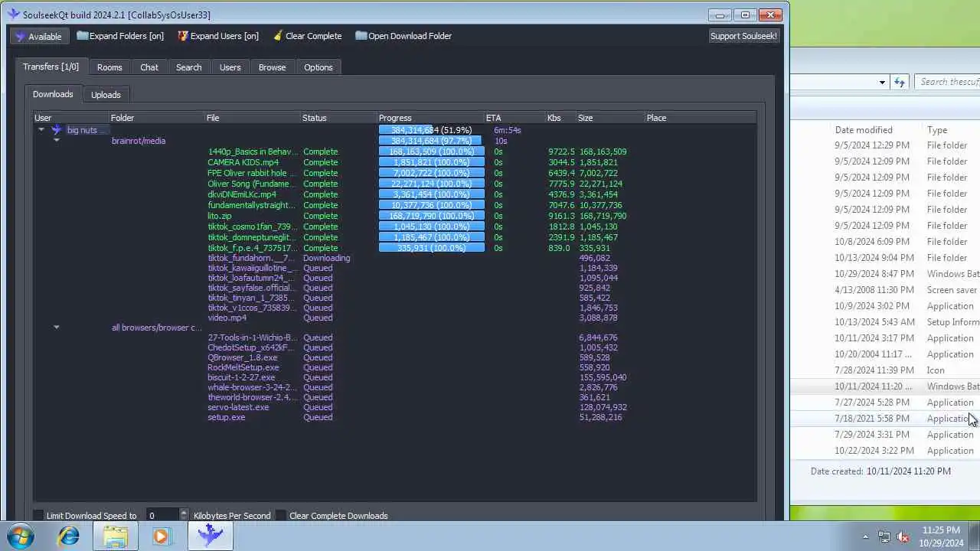Select setup.exe queued file
This screenshot has height=551, width=980.
click(227, 417)
